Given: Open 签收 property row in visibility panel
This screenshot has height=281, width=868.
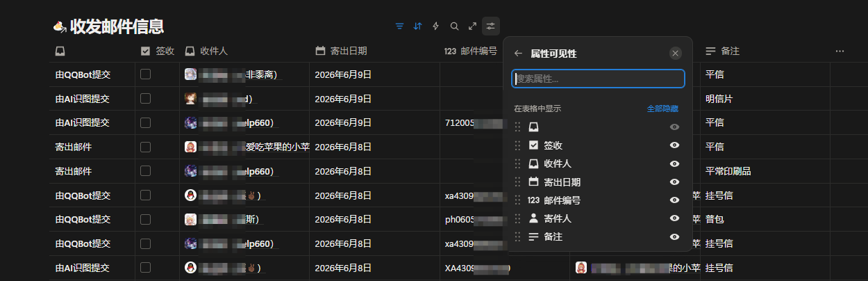Looking at the screenshot, I should click(597, 145).
